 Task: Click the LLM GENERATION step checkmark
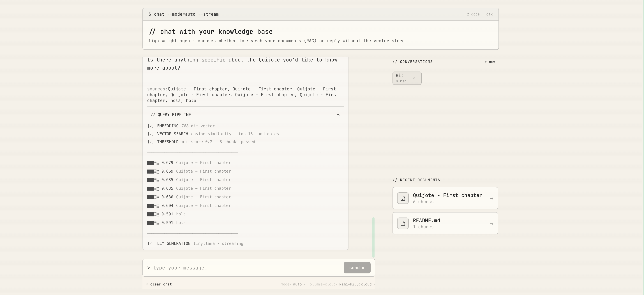click(x=151, y=243)
